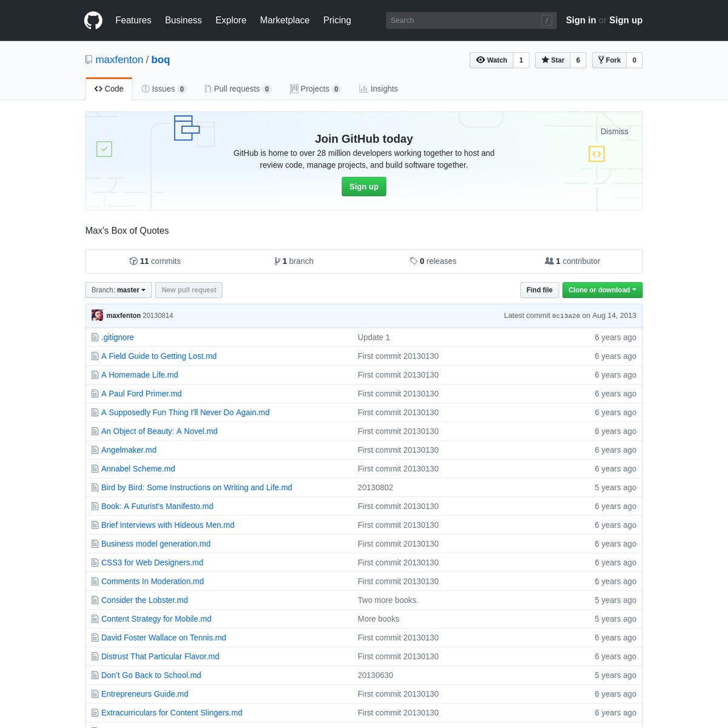Open the Projects tab
Screen dimensions: 728x728
click(x=315, y=89)
